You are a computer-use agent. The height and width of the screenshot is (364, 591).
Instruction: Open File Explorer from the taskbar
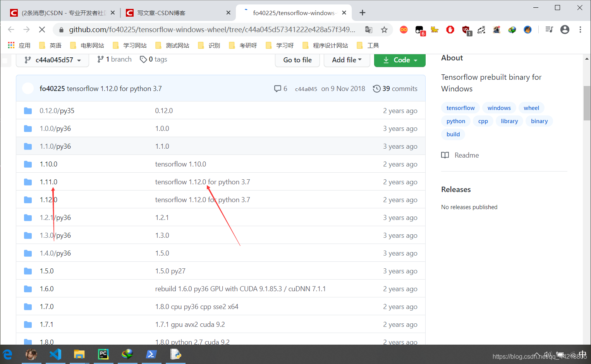click(x=79, y=354)
